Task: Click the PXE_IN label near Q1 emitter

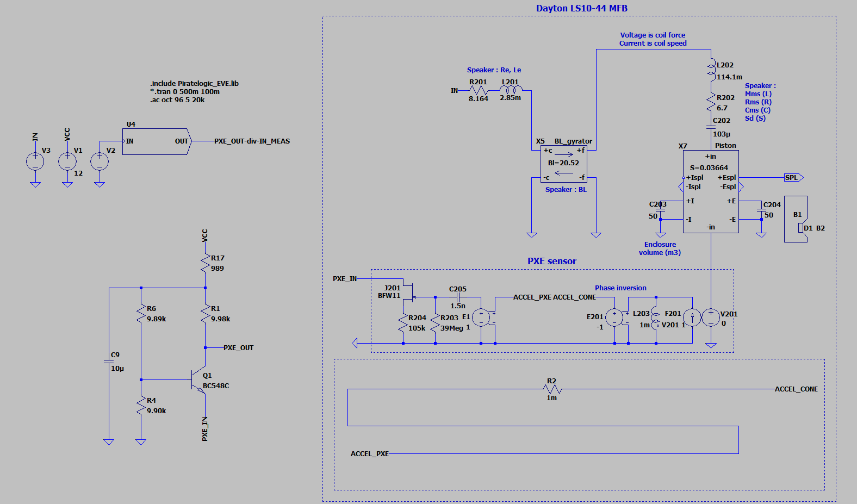Action: click(205, 428)
